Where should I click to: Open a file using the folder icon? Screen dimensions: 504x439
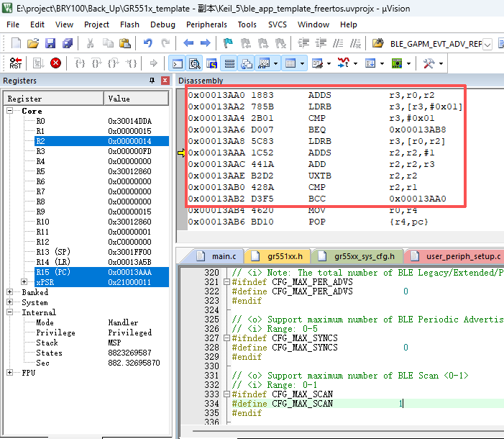pyautogui.click(x=32, y=43)
